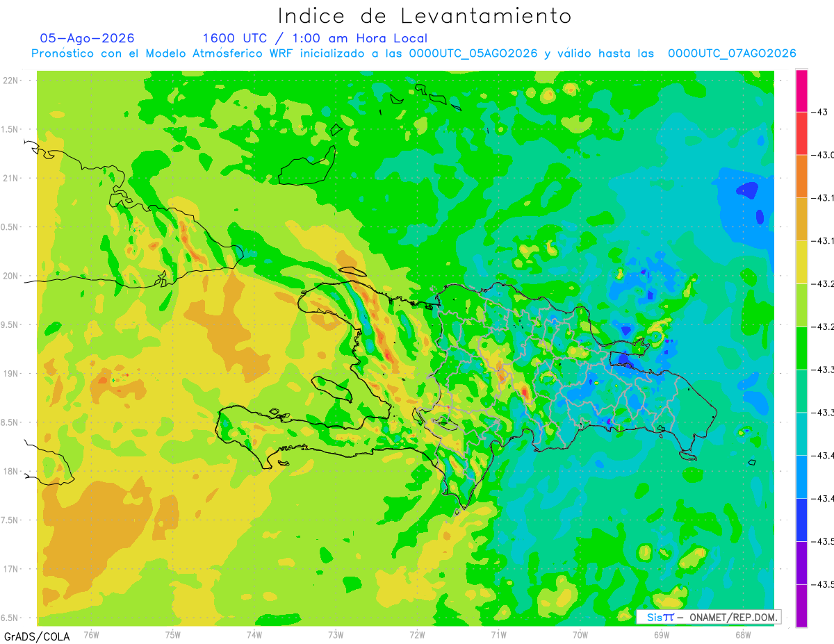Click the pink swatch atop the color scale
The width and height of the screenshot is (834, 644).
(801, 91)
